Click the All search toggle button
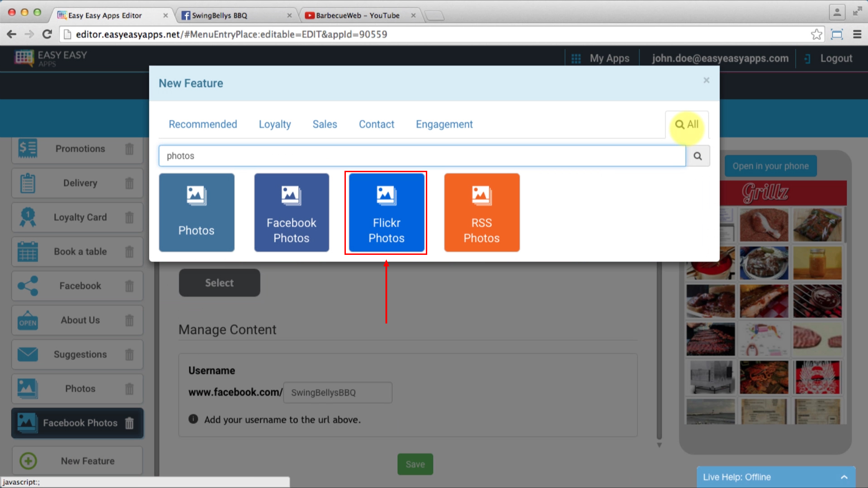868x488 pixels. (x=686, y=124)
